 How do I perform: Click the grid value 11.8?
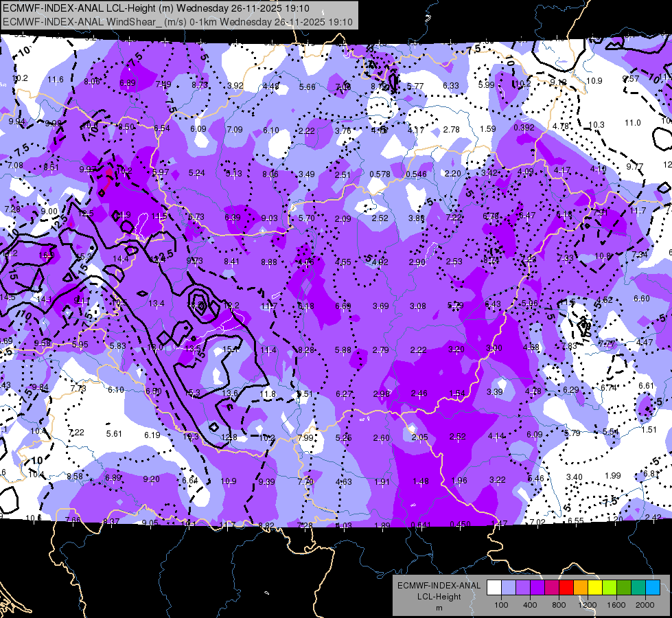pos(268,394)
